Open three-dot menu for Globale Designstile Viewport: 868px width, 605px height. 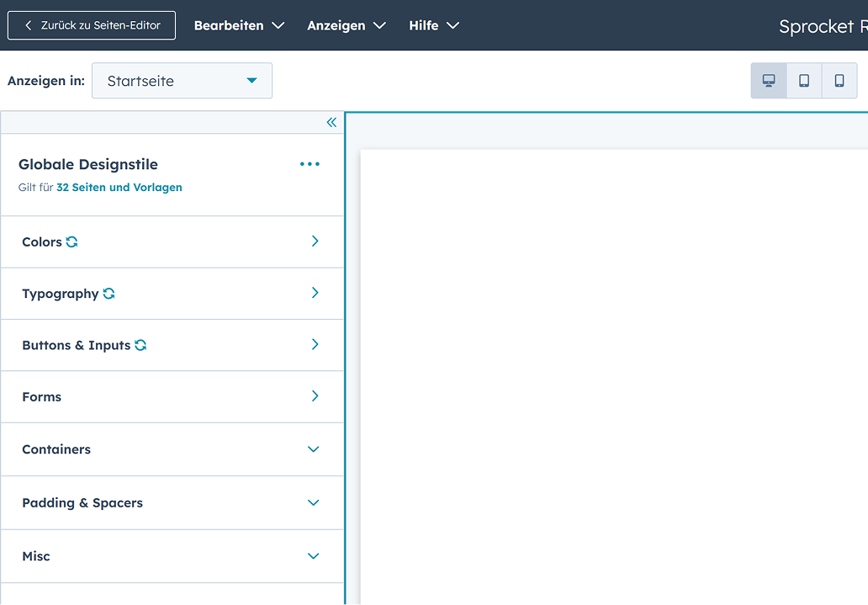click(x=310, y=164)
